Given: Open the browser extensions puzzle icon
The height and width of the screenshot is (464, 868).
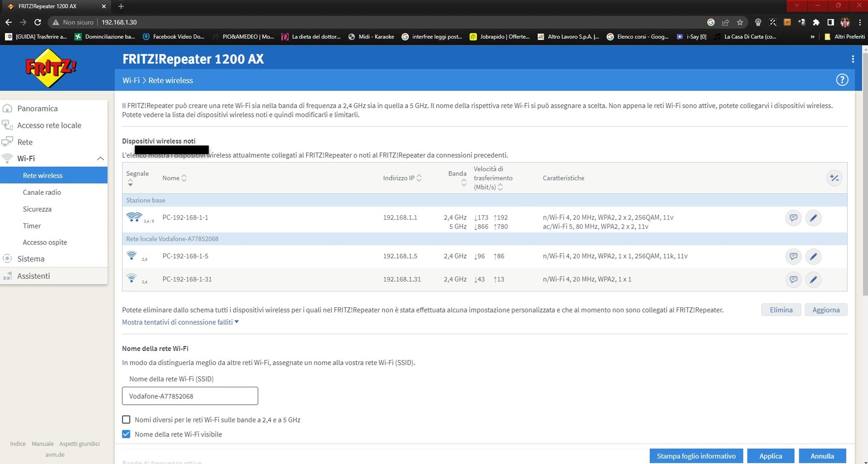Looking at the screenshot, I should coord(816,22).
